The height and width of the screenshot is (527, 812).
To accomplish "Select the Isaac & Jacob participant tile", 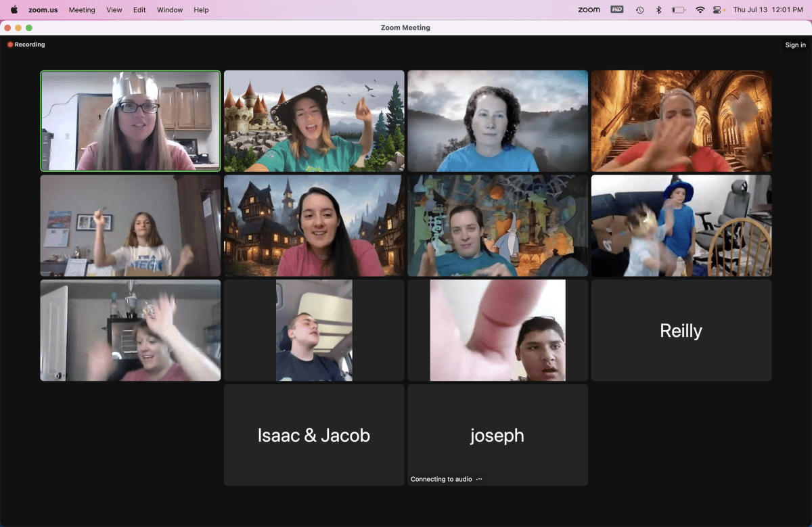I will tap(314, 435).
